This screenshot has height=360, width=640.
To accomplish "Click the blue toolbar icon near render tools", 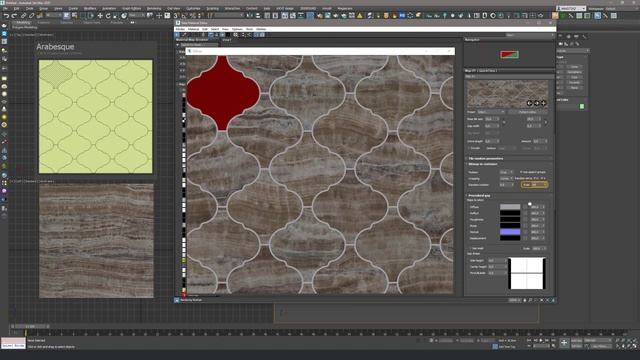I will click(x=402, y=16).
